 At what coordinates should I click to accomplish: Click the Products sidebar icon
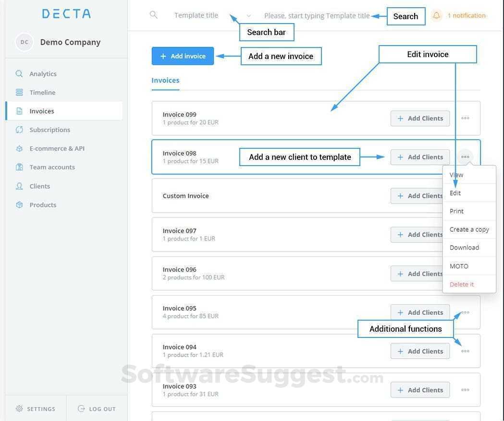pyautogui.click(x=19, y=205)
